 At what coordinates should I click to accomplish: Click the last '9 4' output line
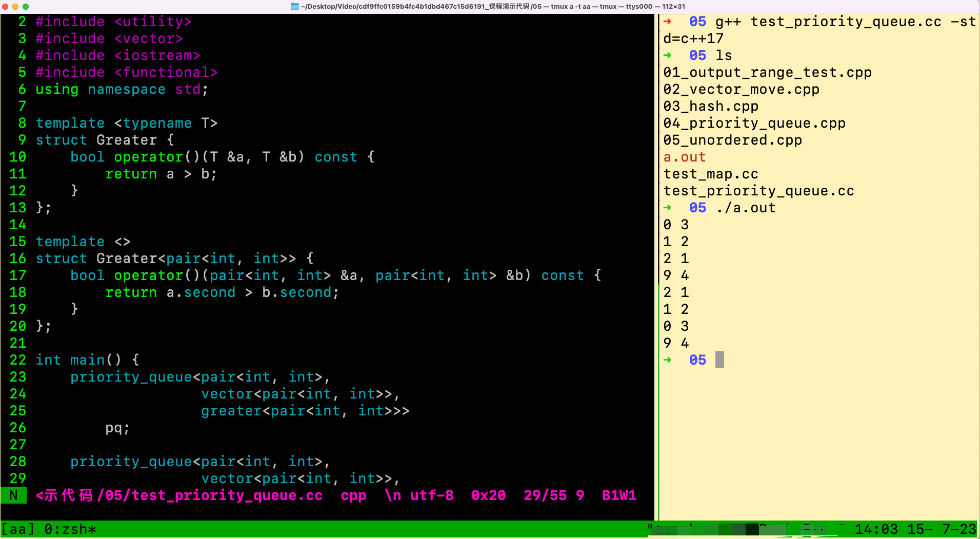[676, 343]
